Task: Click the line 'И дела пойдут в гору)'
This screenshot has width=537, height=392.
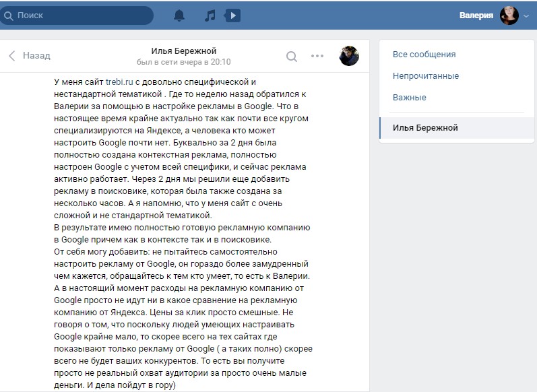Action: [x=131, y=385]
